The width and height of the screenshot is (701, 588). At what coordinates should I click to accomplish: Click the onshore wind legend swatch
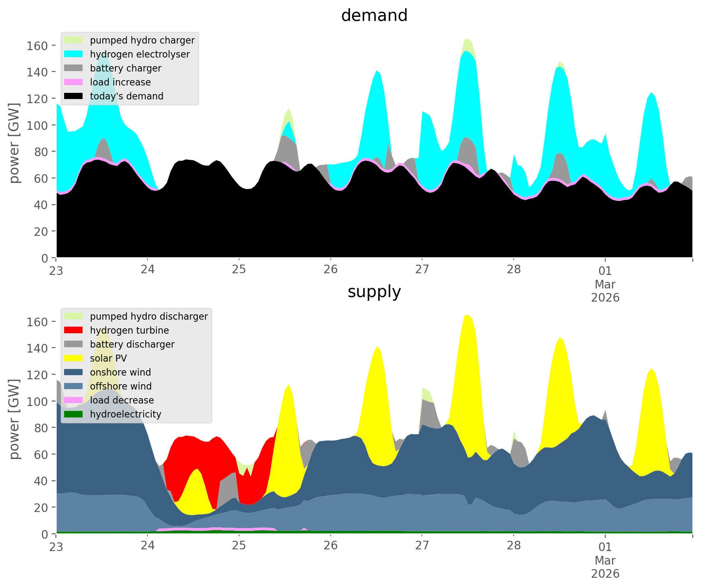click(x=74, y=372)
